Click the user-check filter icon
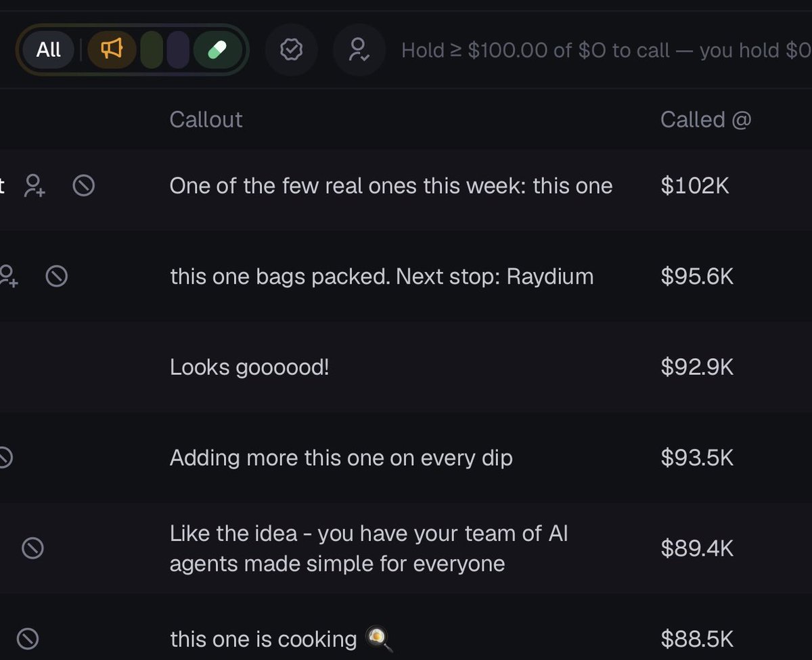The height and width of the screenshot is (660, 812). (359, 49)
